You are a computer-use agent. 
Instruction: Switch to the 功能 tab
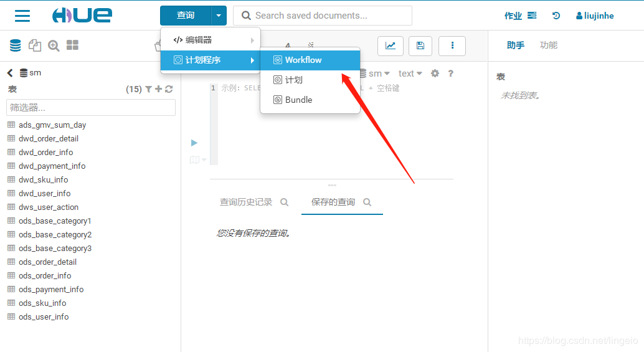click(x=548, y=45)
